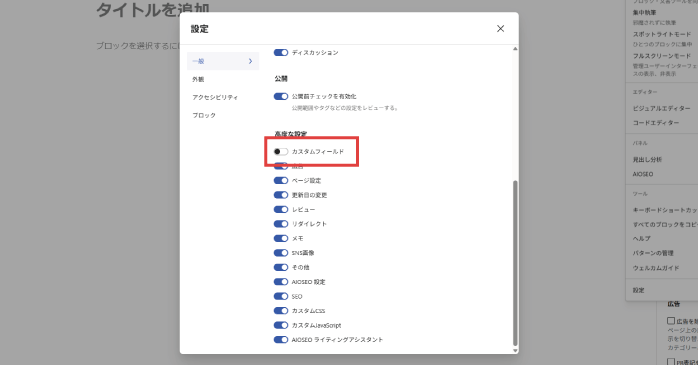The width and height of the screenshot is (698, 365).
Task: Click the 公開範囲やタグ description text
Action: [x=345, y=108]
